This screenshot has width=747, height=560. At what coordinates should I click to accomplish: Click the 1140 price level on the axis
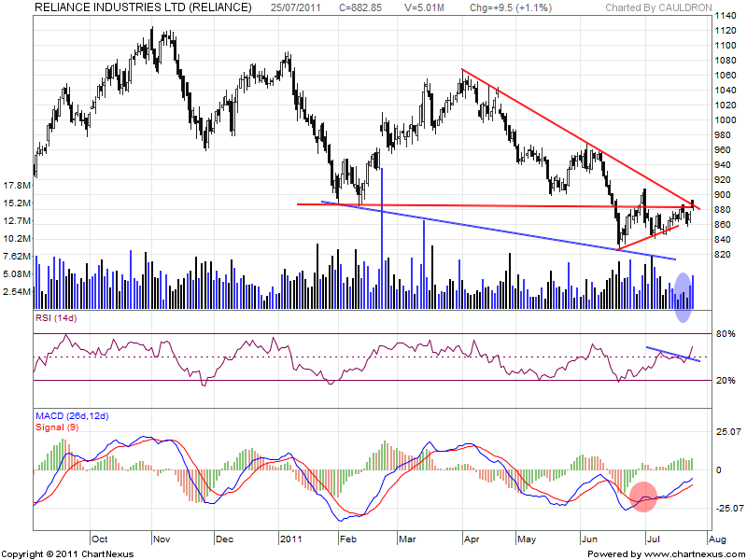point(725,16)
